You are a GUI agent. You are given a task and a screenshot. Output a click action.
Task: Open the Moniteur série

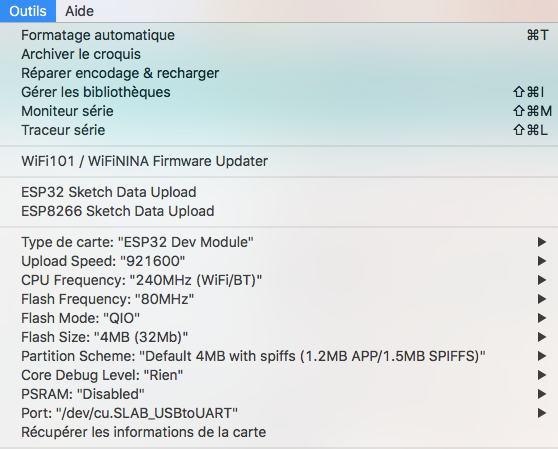[279, 111]
